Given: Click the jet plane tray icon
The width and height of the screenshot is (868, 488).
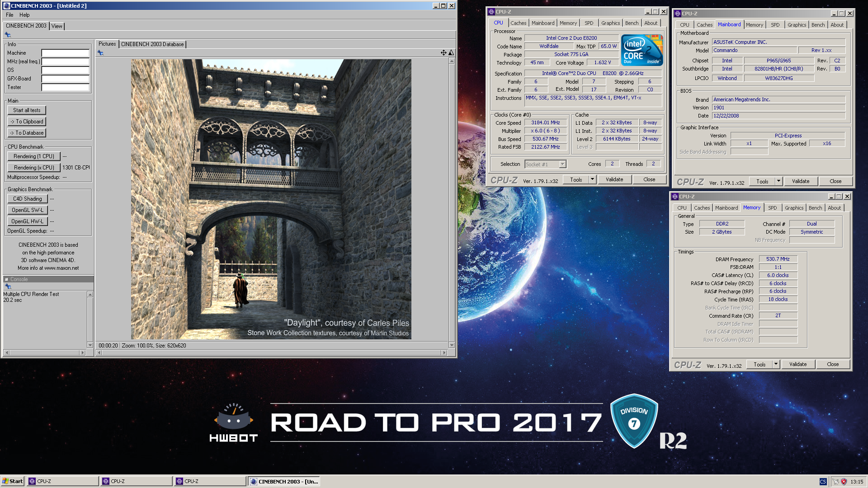Looking at the screenshot, I should (x=835, y=482).
